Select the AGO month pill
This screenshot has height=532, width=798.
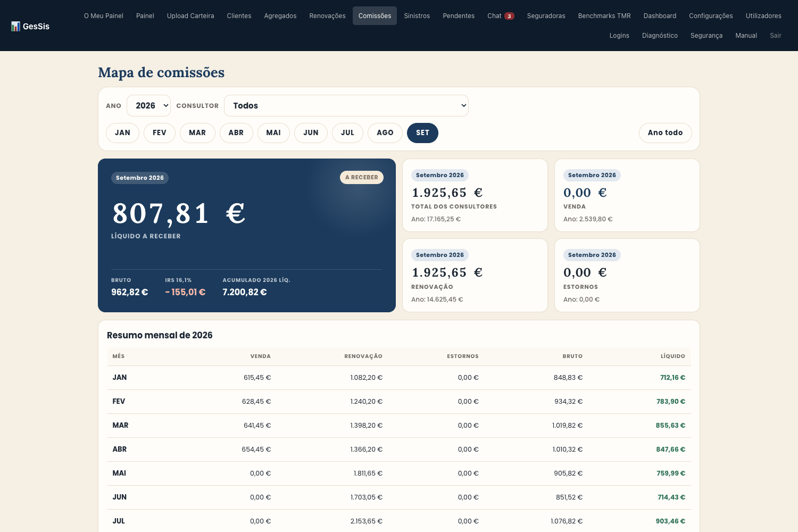click(385, 133)
